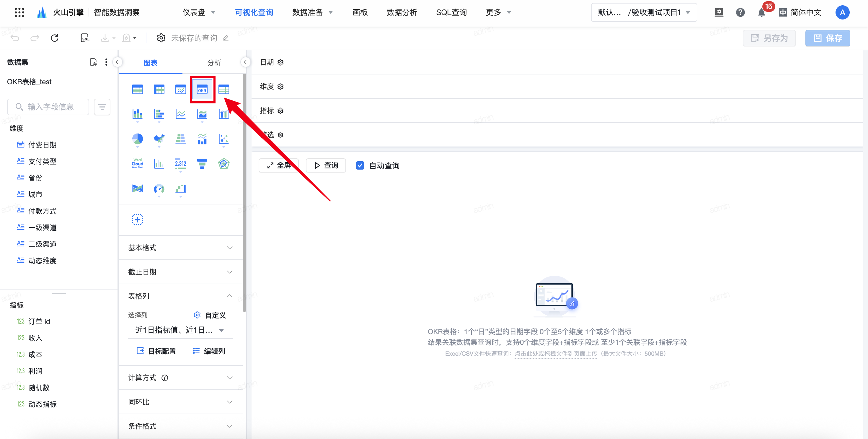Viewport: 868px width, 439px height.
Task: Toggle the 自动查询 checkbox
Action: pyautogui.click(x=360, y=165)
